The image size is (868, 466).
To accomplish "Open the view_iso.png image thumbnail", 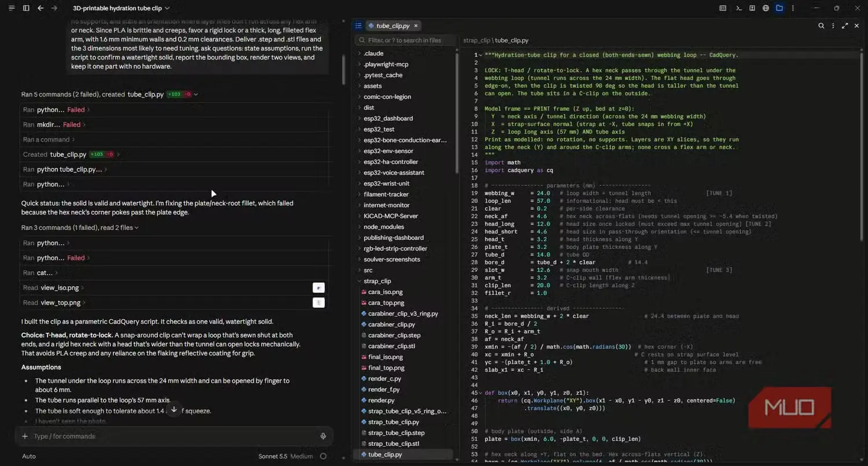I will [318, 287].
